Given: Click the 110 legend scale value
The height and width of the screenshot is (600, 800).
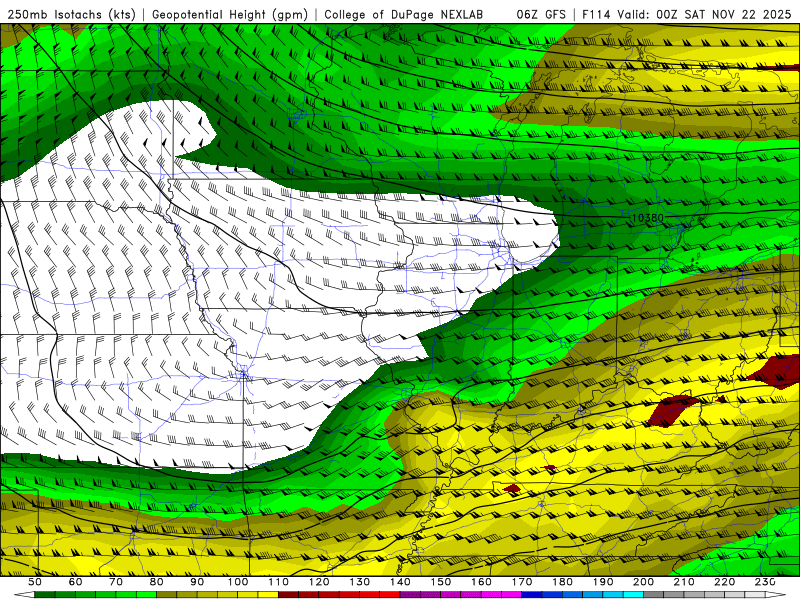Looking at the screenshot, I should 279,582.
